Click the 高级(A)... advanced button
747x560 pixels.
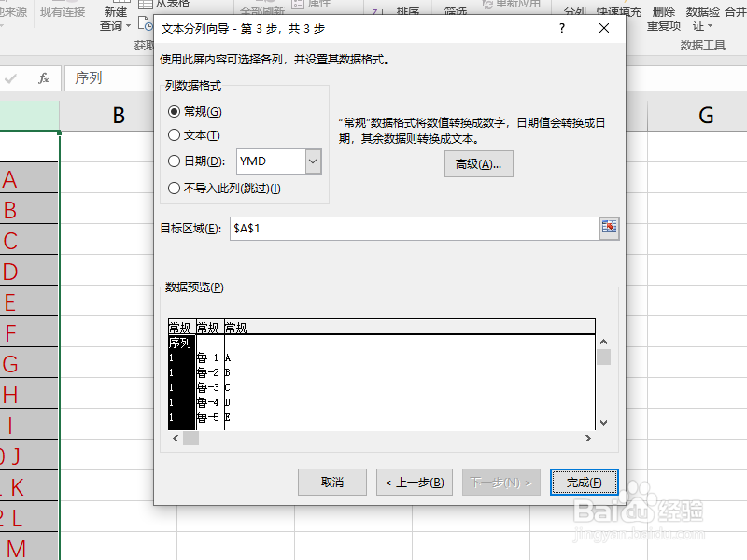(x=478, y=164)
